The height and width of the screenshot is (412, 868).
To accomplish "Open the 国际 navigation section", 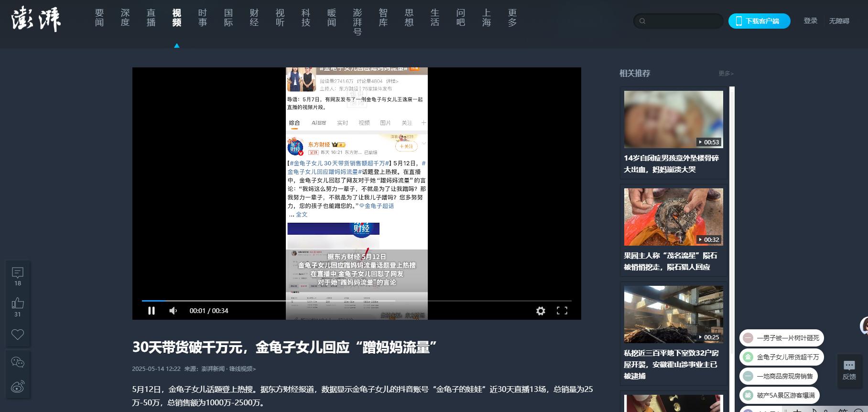I will click(x=228, y=18).
